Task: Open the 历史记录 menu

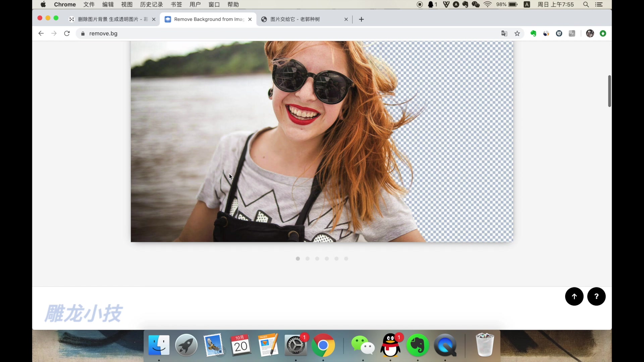Action: pyautogui.click(x=151, y=4)
